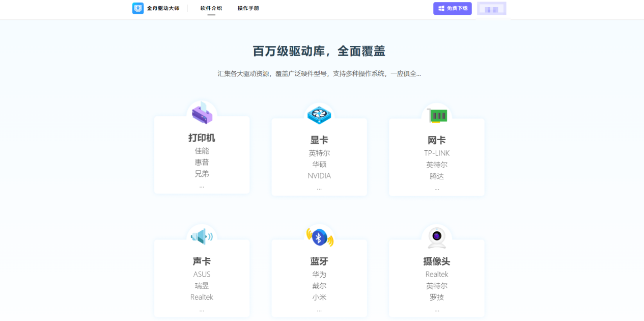Click the ellipsis in the 摄像头 card
This screenshot has height=321, width=644.
click(x=437, y=310)
